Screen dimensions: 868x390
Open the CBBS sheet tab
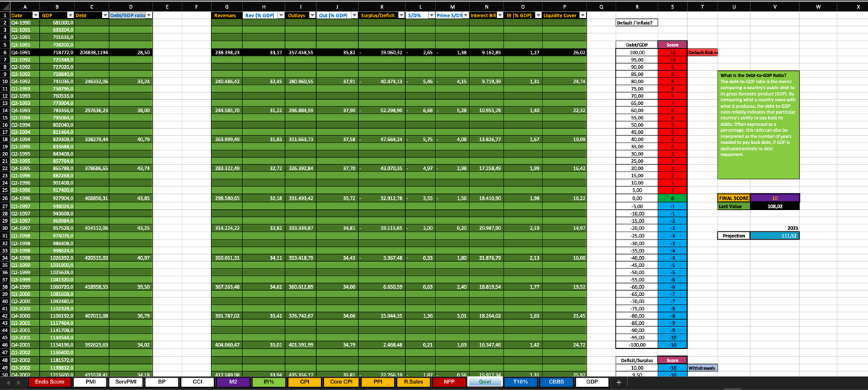point(557,382)
